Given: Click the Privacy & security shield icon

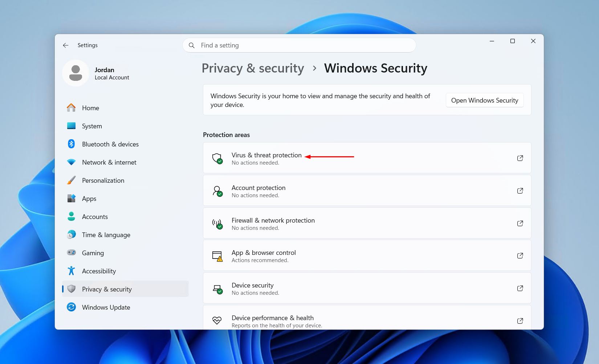Looking at the screenshot, I should 72,289.
